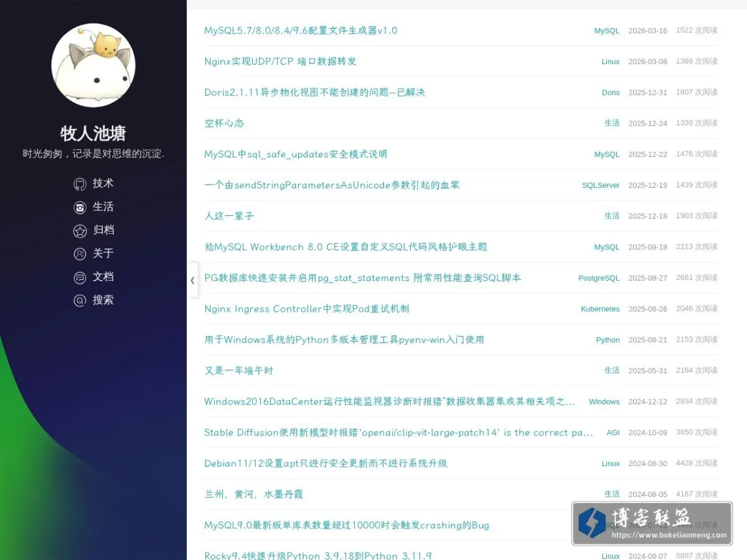Click the text 1522 次阅读
747x560 pixels.
pyautogui.click(x=697, y=30)
